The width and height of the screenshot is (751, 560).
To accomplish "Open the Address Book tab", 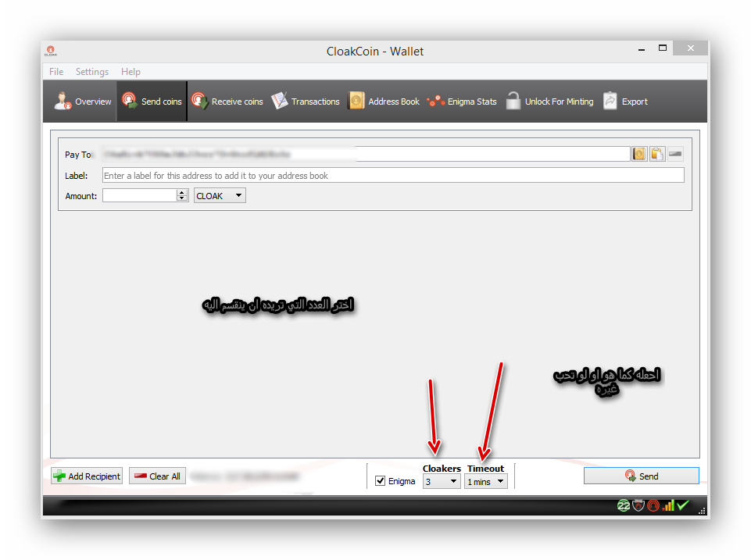I will [x=383, y=102].
